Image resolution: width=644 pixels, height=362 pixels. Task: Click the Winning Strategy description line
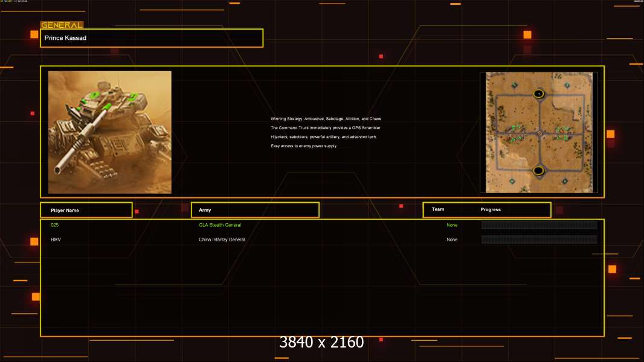point(326,119)
